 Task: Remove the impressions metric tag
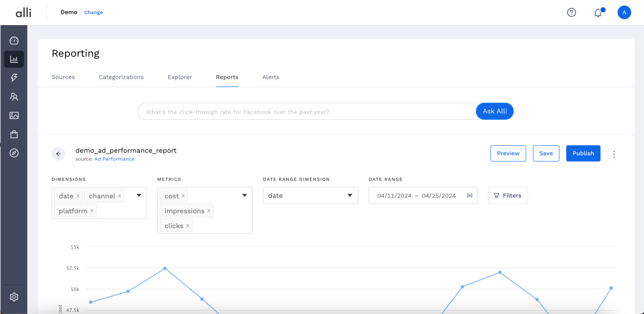(x=209, y=211)
